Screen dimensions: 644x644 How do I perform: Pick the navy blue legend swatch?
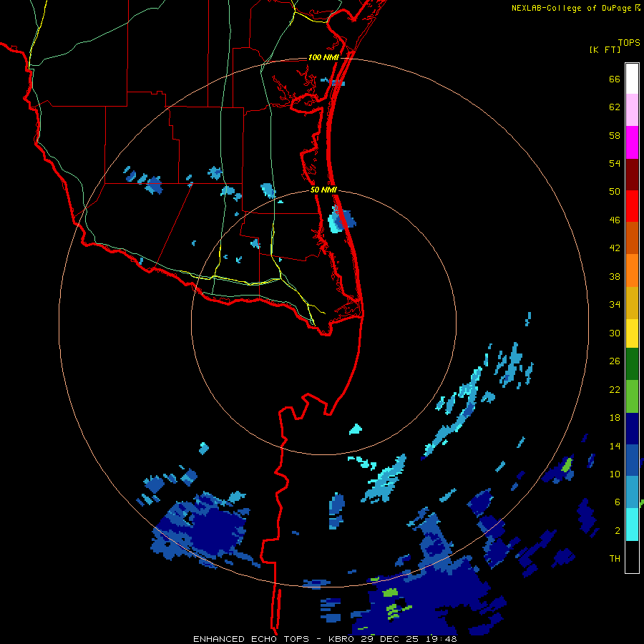click(x=632, y=429)
